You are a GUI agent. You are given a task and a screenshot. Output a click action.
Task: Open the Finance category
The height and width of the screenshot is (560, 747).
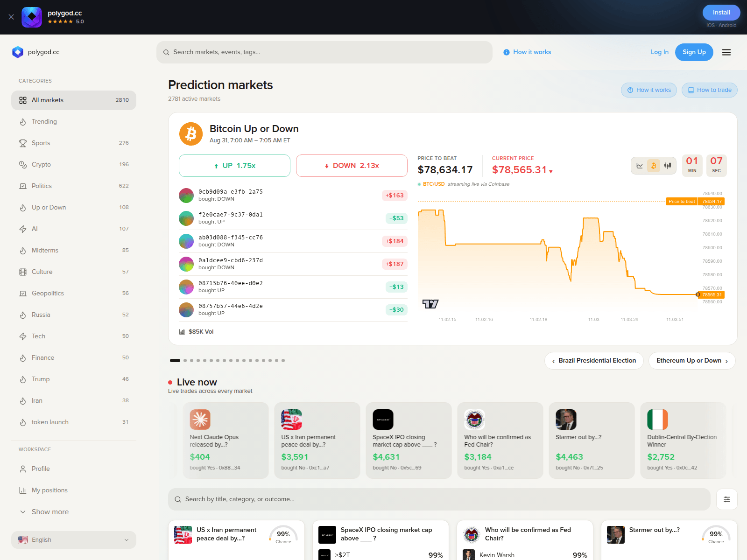74,358
